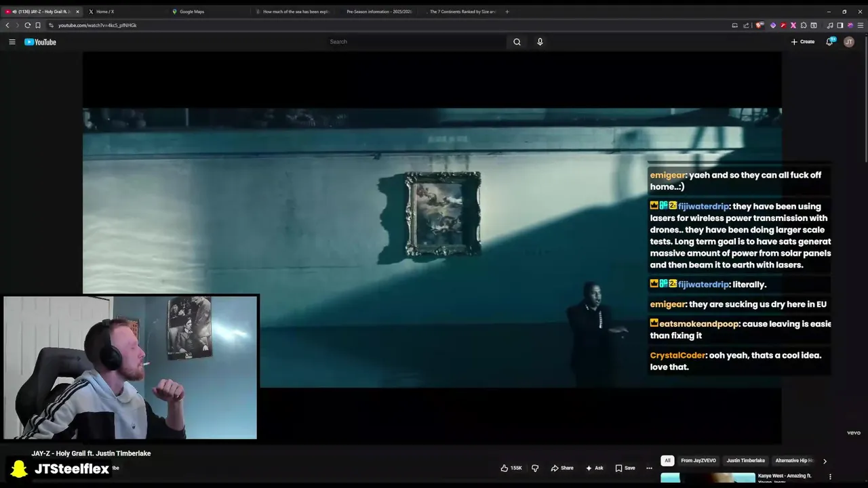Switch to the 7 Continents Ranked tab
The image size is (868, 488).
pos(459,12)
